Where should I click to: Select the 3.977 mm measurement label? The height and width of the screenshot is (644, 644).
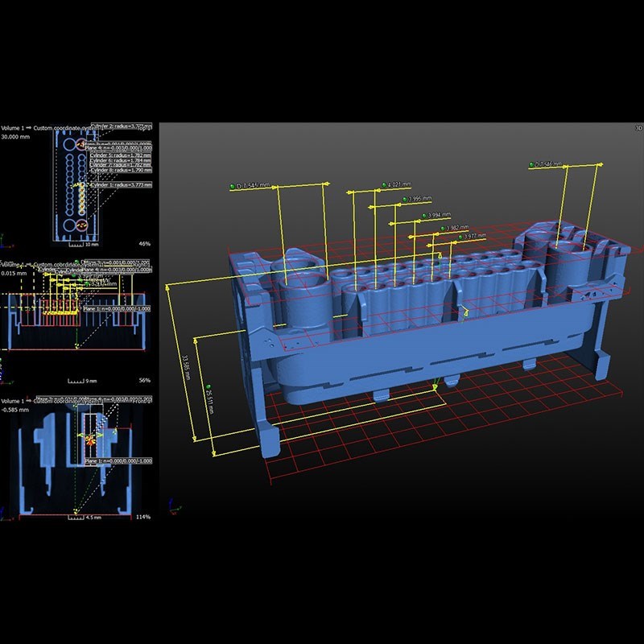pos(475,236)
